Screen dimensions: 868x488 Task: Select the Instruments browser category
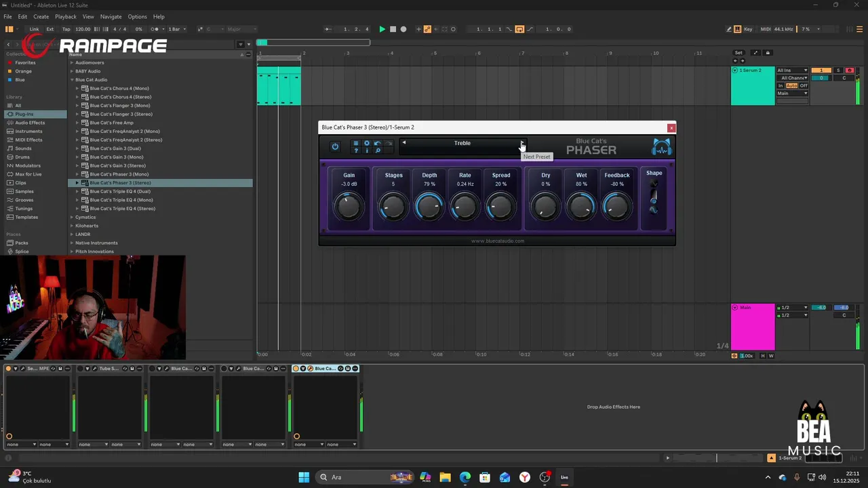click(28, 131)
